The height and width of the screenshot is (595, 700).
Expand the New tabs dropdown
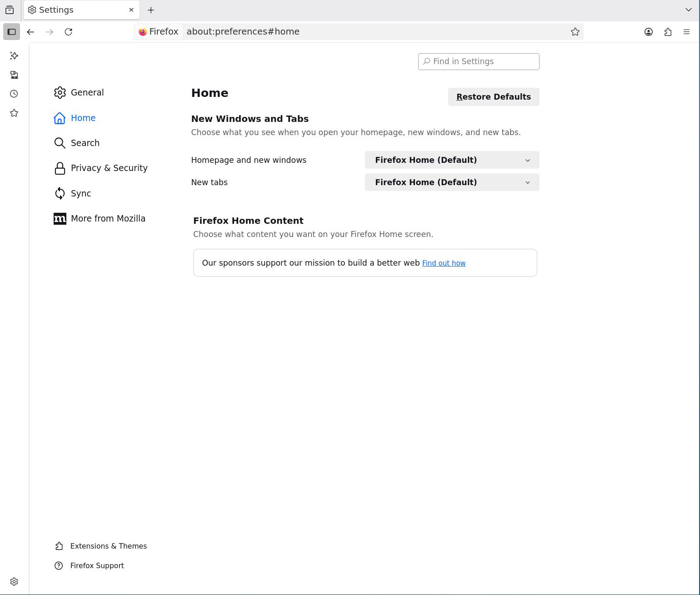coord(452,182)
